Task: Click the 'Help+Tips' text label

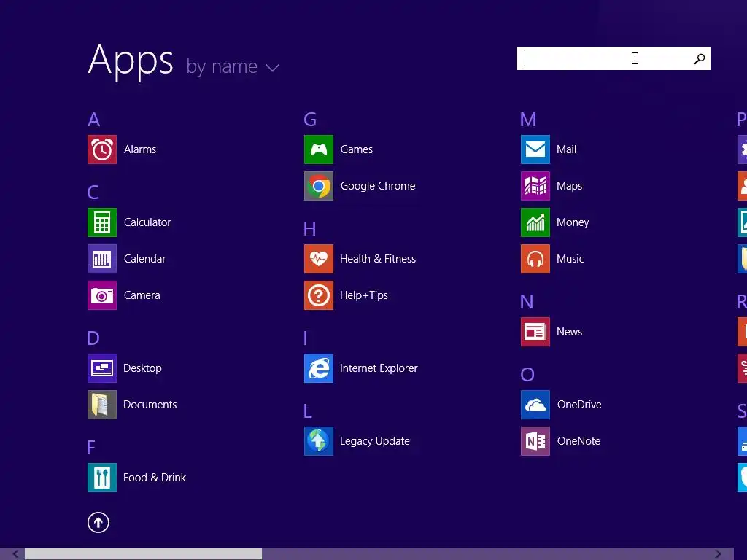Action: coord(364,295)
